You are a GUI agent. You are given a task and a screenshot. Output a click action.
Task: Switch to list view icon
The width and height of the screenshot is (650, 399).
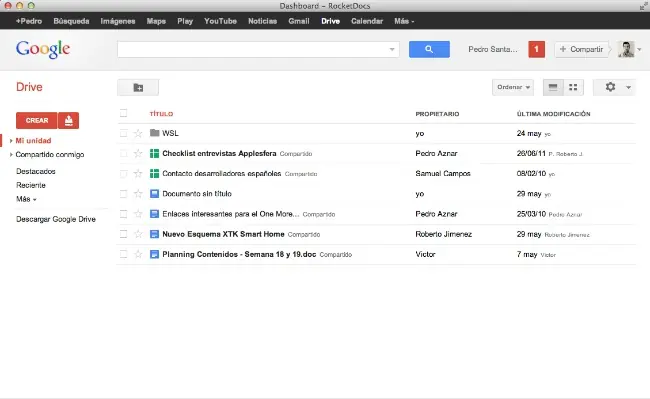click(x=553, y=87)
